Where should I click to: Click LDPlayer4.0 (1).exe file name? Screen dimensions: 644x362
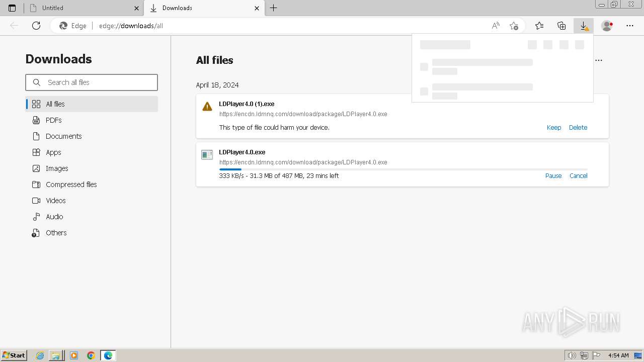click(247, 104)
